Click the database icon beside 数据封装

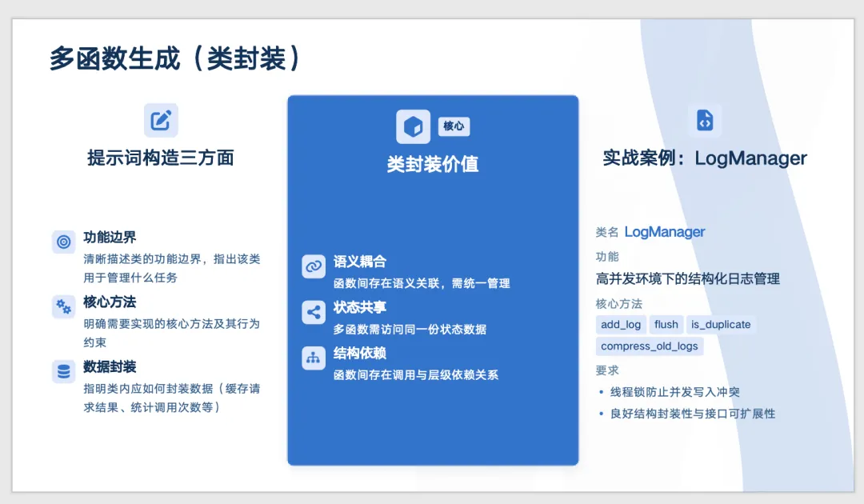[x=64, y=371]
